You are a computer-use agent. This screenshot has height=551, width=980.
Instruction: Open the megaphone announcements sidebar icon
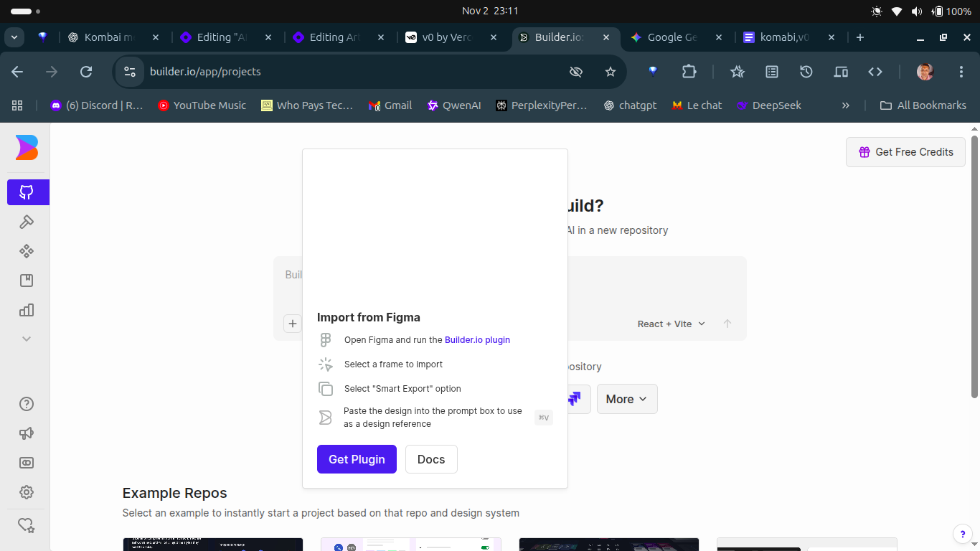coord(27,433)
